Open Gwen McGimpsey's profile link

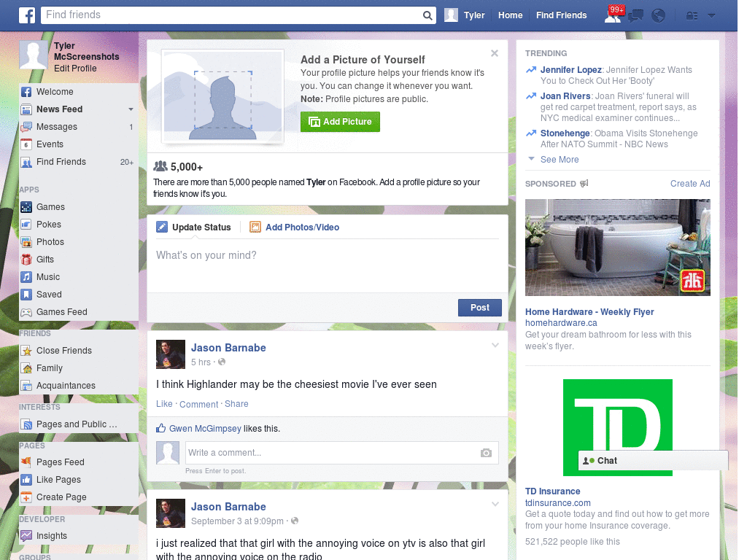coord(205,429)
